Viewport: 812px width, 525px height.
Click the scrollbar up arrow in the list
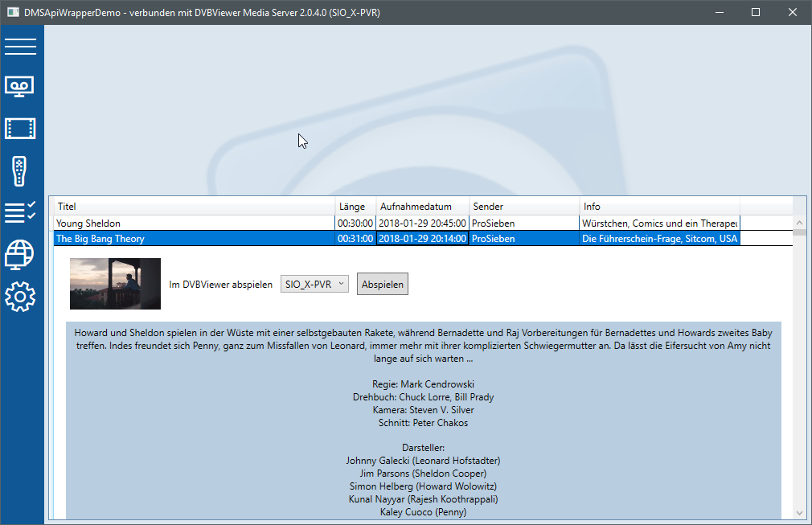click(799, 223)
